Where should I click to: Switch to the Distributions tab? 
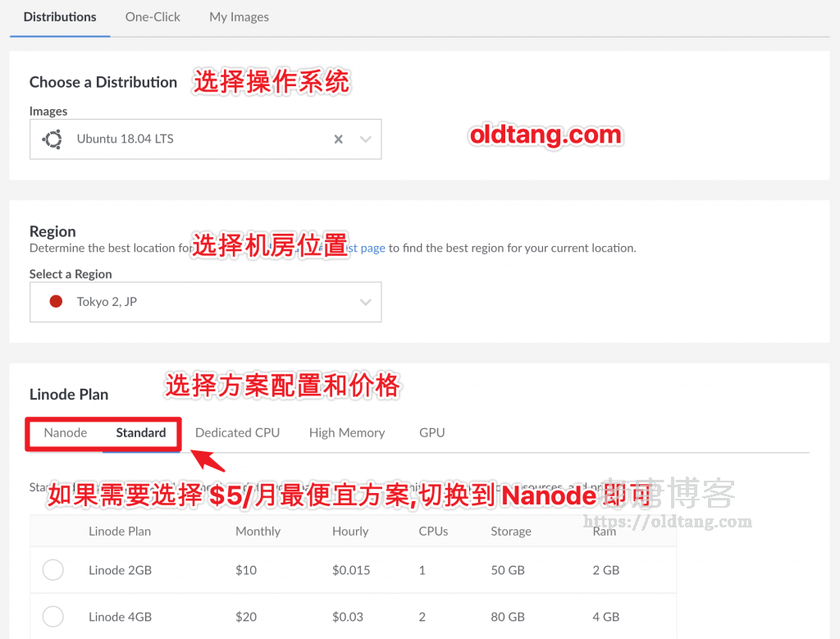point(60,17)
